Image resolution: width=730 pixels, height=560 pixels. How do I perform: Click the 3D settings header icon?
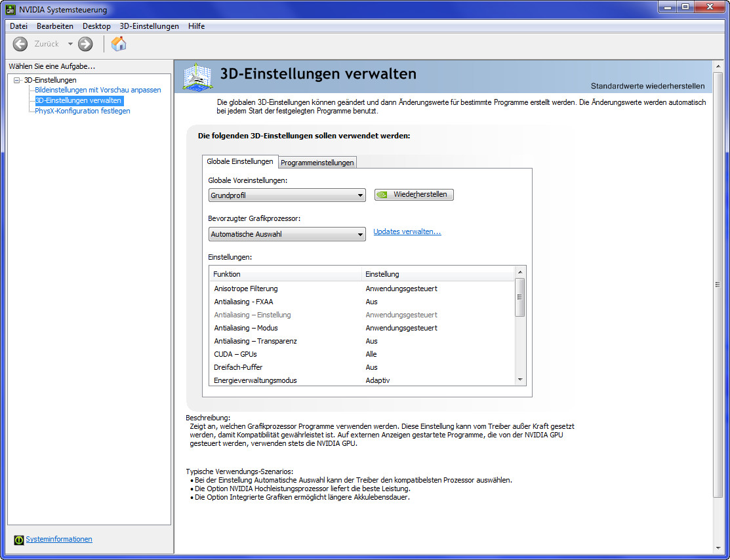[198, 76]
